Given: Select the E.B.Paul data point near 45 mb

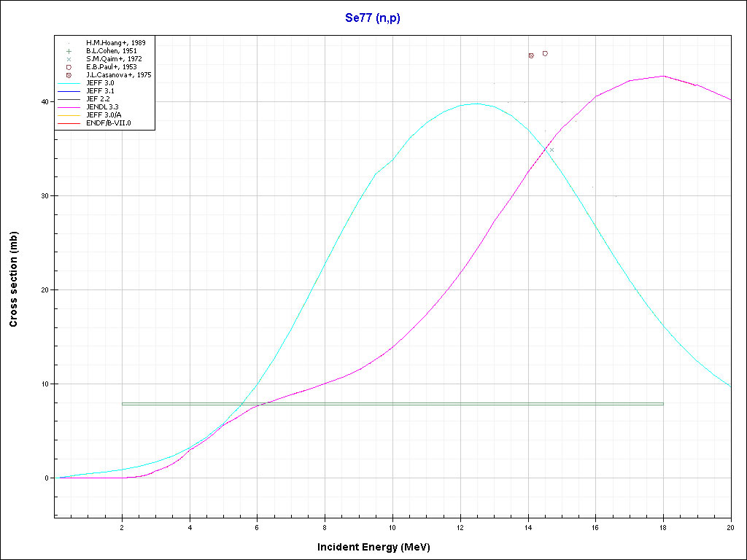Looking at the screenshot, I should point(545,53).
